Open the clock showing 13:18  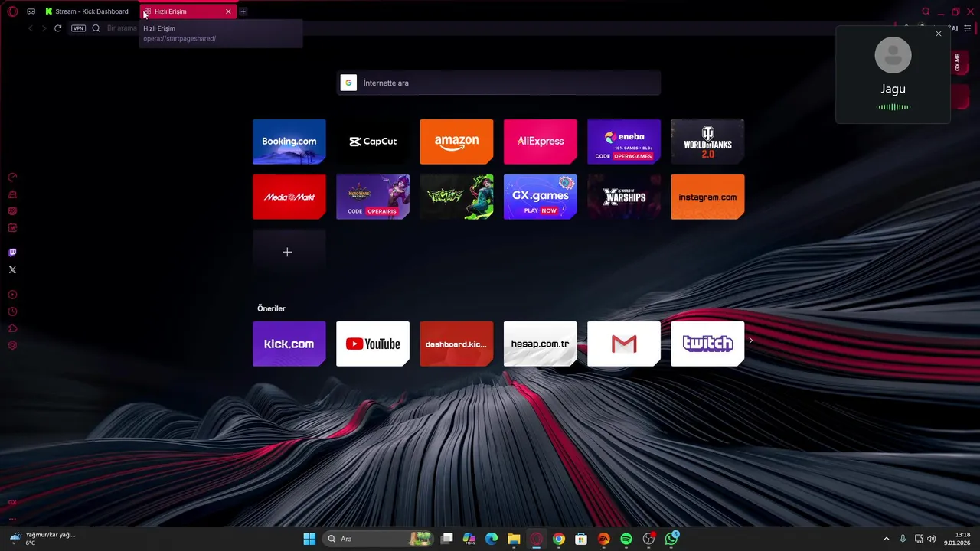coord(957,539)
